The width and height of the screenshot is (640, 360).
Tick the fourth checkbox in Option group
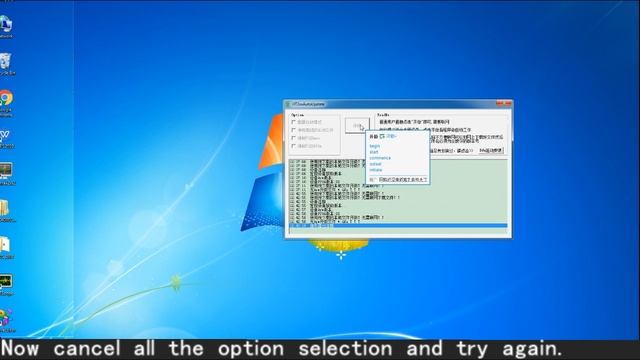click(x=293, y=146)
